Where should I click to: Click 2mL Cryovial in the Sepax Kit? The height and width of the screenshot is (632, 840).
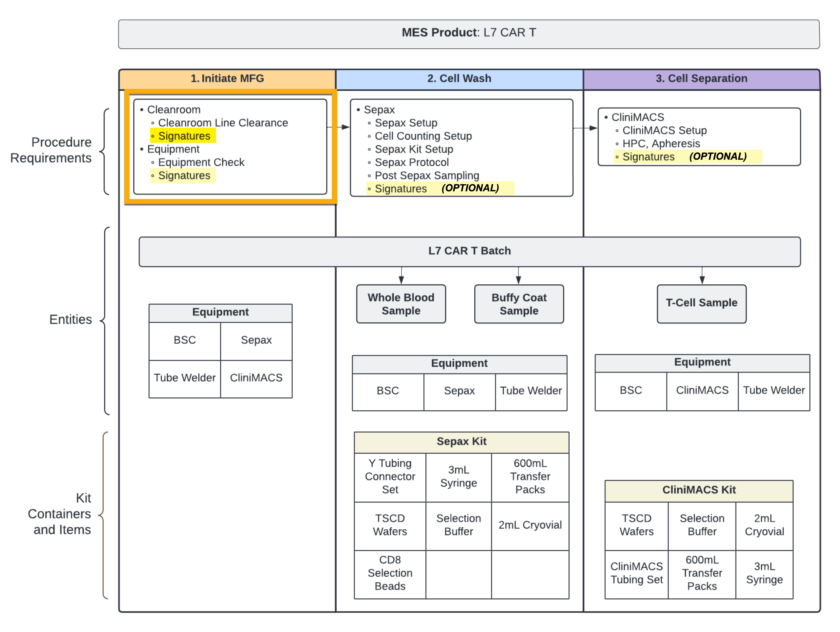tap(530, 526)
